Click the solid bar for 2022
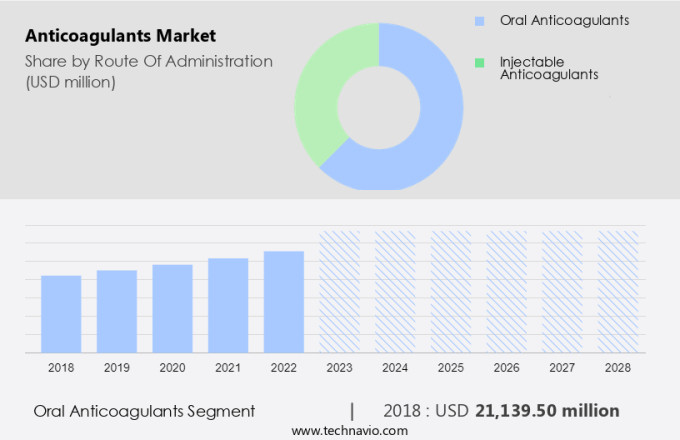 [284, 301]
